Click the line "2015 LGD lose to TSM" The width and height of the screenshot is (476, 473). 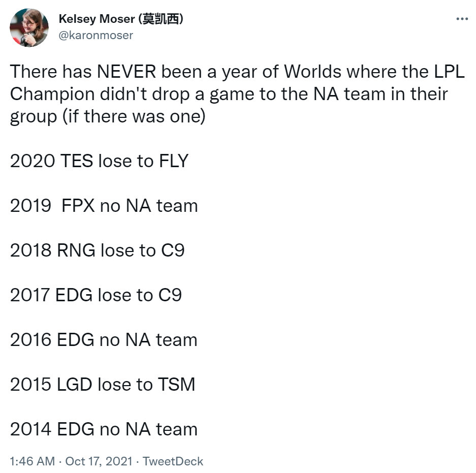(103, 385)
